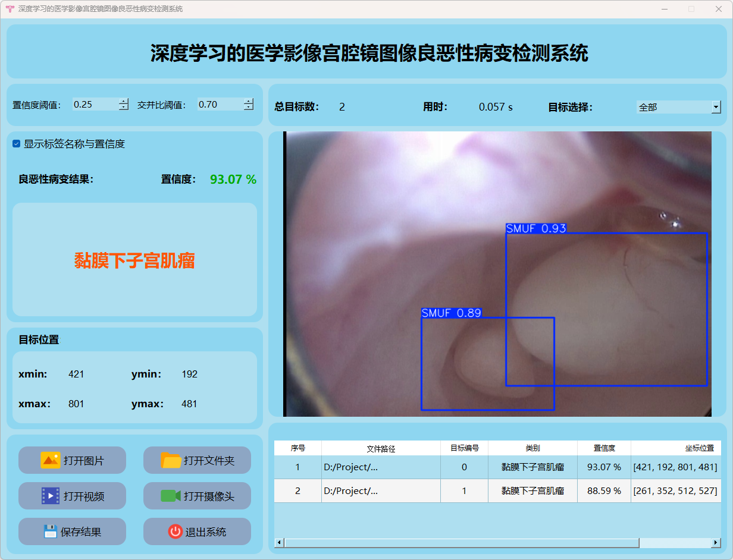Click the camera icon on 打开摄像头 button
733x560 pixels.
click(171, 496)
